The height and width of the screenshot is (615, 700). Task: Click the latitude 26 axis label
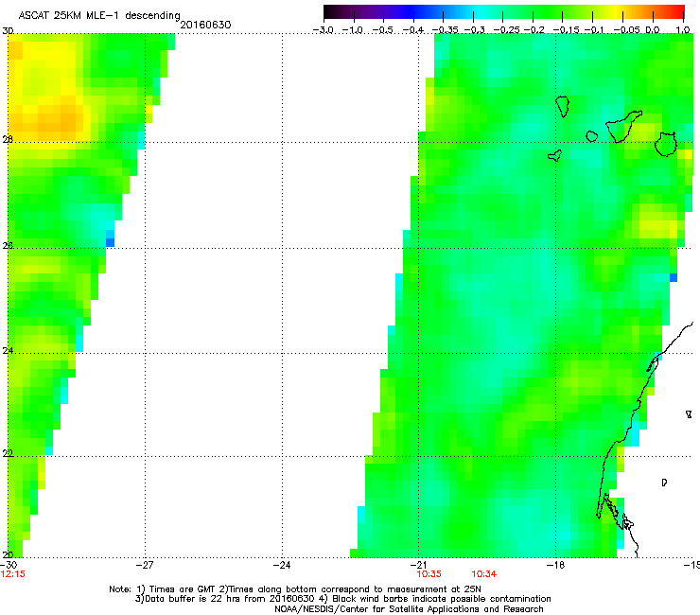8,245
